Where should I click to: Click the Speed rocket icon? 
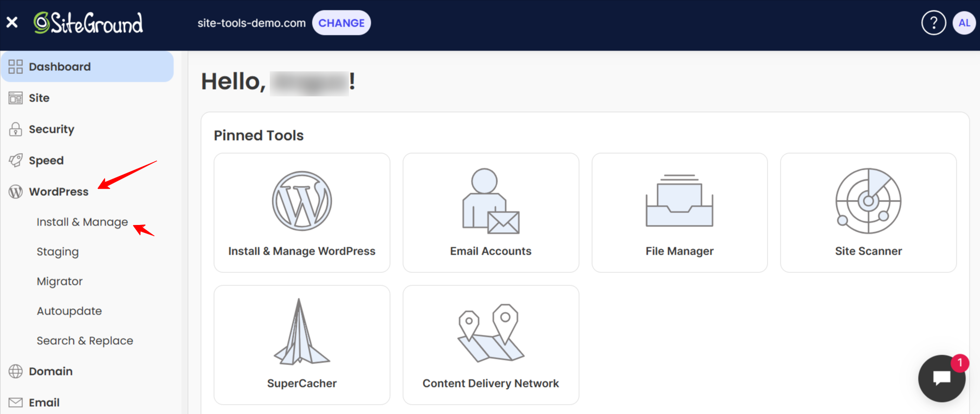pyautogui.click(x=16, y=160)
